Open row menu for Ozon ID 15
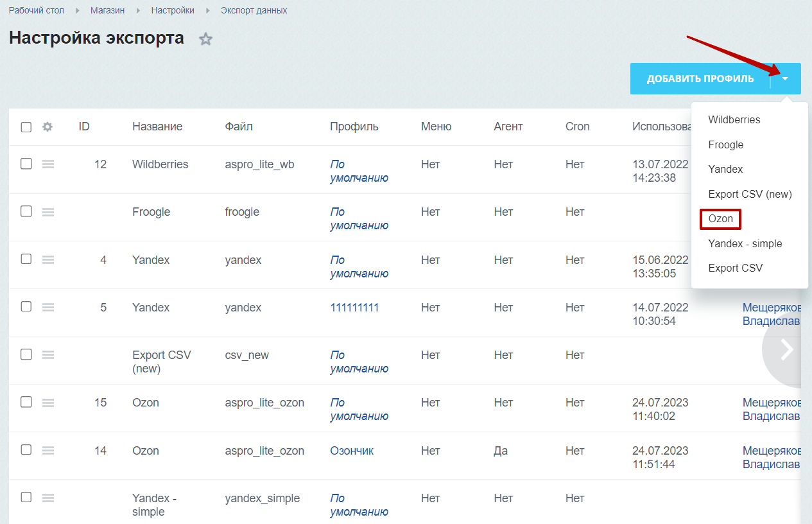 (x=48, y=403)
